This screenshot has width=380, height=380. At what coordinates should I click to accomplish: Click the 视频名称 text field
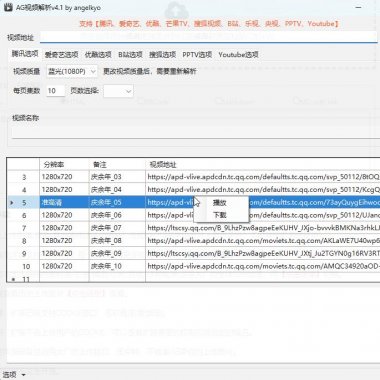pyautogui.click(x=195, y=132)
